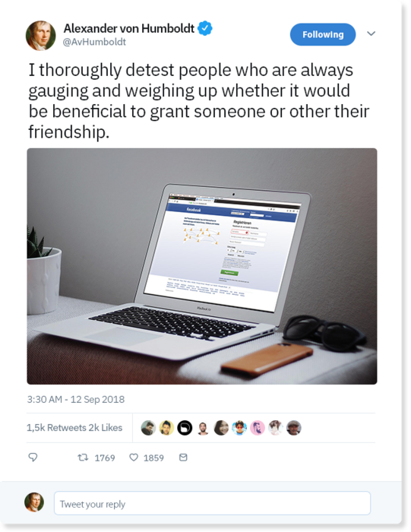
Task: Open the 2k Likes list
Action: click(106, 427)
